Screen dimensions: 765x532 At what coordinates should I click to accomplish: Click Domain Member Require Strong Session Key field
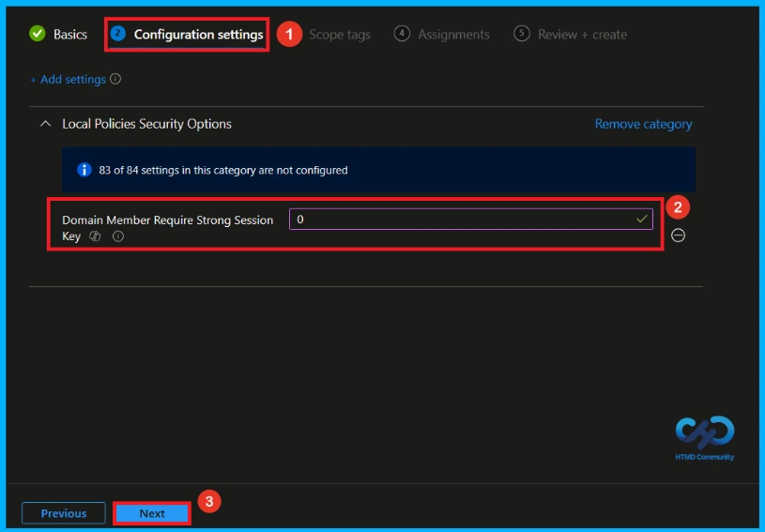pyautogui.click(x=471, y=219)
